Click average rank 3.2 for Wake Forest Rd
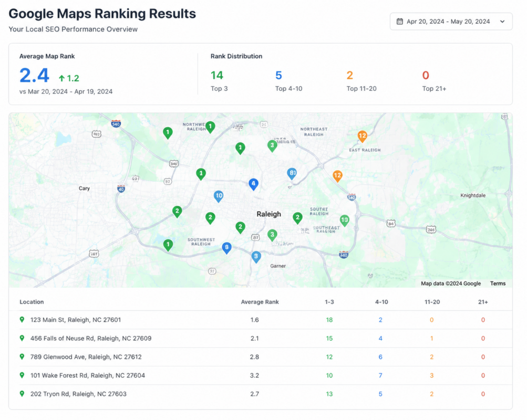Viewport: 527px width, 420px height. 254,375
